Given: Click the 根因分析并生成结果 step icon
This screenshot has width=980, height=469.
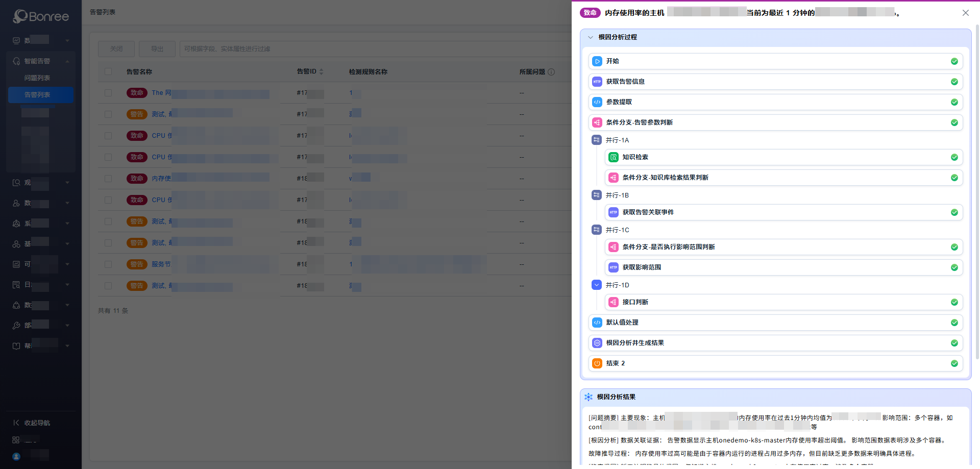Looking at the screenshot, I should [x=597, y=343].
